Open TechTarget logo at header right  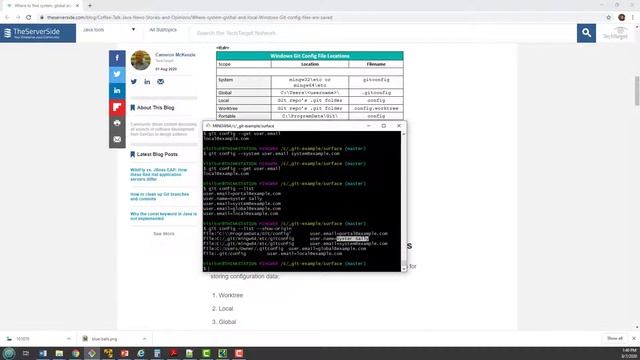tap(616, 33)
